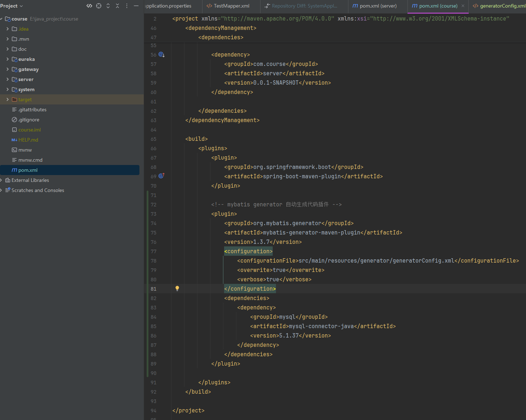Screen dimensions: 526x420
Task: Click line number 81 in gutter
Action: coord(153,289)
